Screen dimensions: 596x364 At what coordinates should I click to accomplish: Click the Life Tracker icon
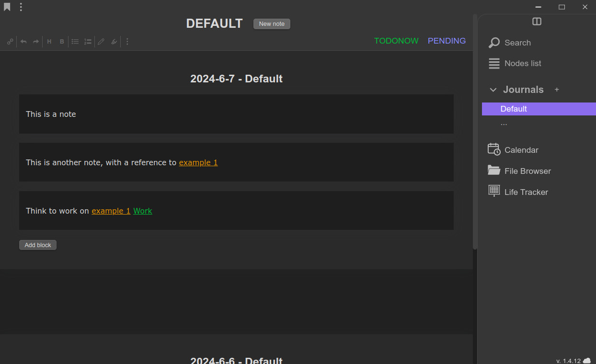tap(494, 191)
